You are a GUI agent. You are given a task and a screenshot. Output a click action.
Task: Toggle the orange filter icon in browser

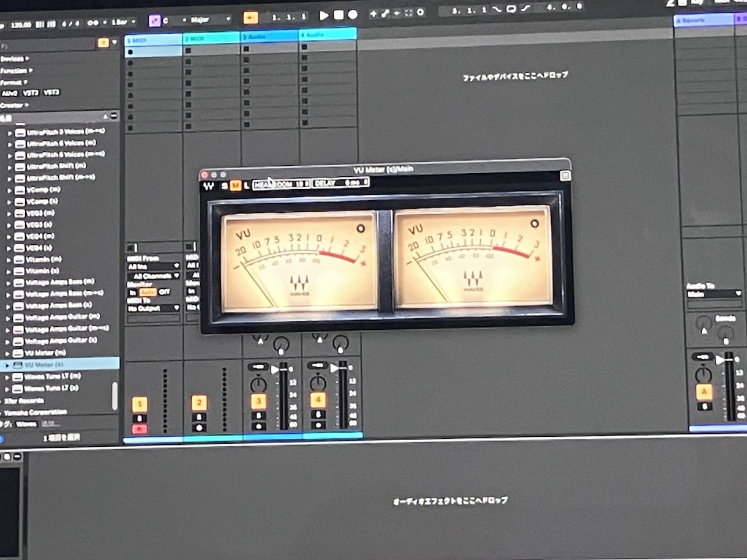pyautogui.click(x=103, y=43)
